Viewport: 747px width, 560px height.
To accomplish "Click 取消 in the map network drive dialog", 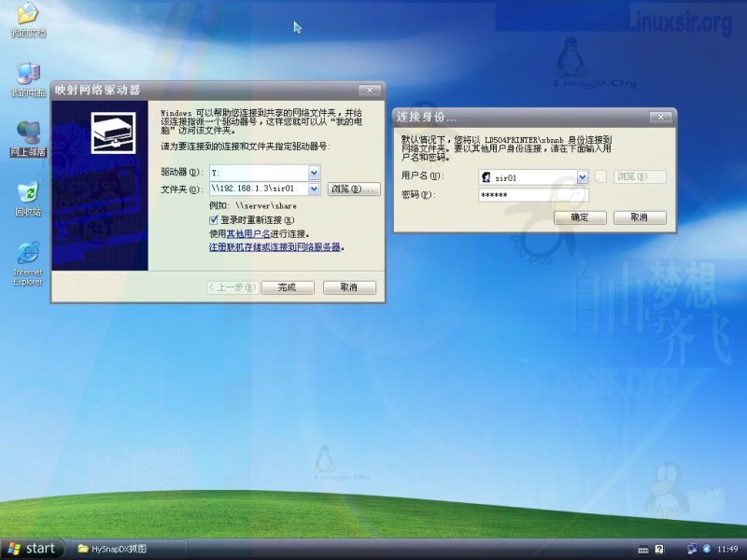I will (x=349, y=287).
